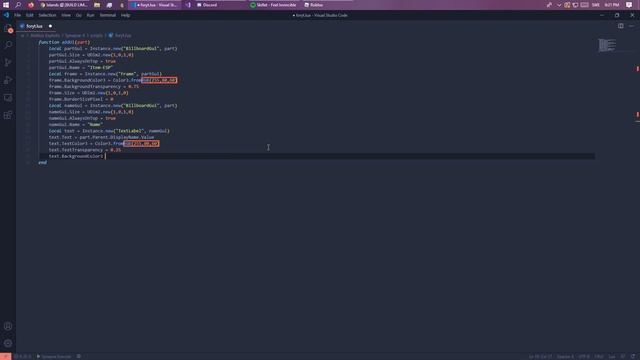Click the red remote indicator in status bar
The width and height of the screenshot is (640, 360).
tap(5, 356)
